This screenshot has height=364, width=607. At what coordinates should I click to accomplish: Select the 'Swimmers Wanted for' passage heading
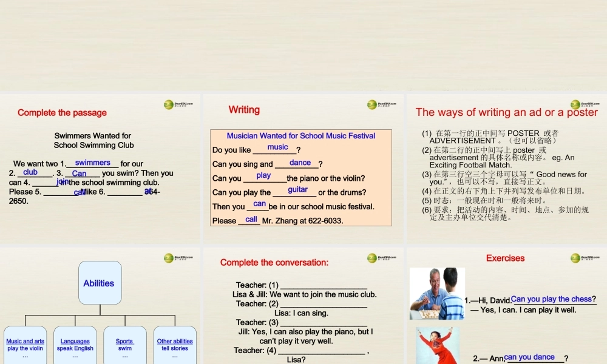[x=93, y=136]
